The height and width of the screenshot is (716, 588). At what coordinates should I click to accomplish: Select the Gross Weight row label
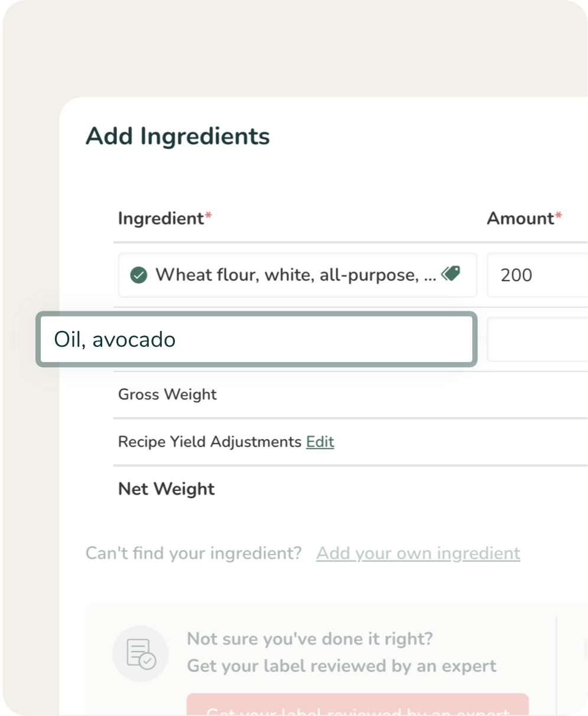[x=167, y=395]
